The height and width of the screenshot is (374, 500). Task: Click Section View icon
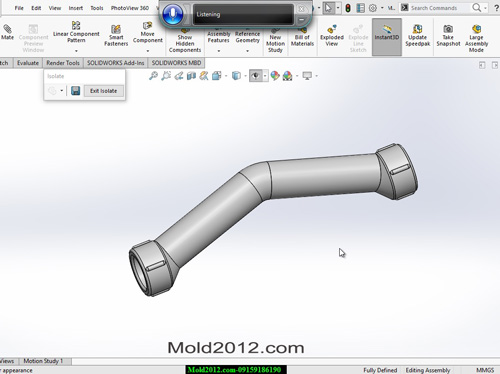pyautogui.click(x=191, y=76)
